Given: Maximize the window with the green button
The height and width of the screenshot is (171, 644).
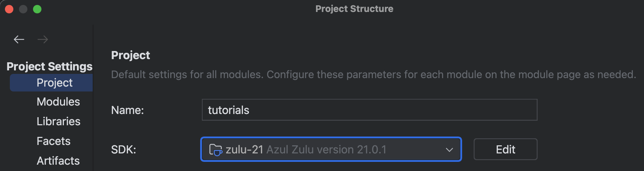Looking at the screenshot, I should coord(37,9).
